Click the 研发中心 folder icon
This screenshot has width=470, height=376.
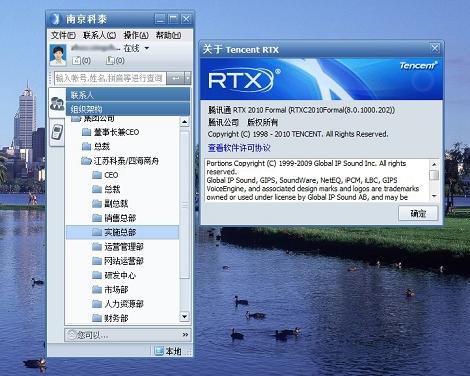[x=97, y=275]
